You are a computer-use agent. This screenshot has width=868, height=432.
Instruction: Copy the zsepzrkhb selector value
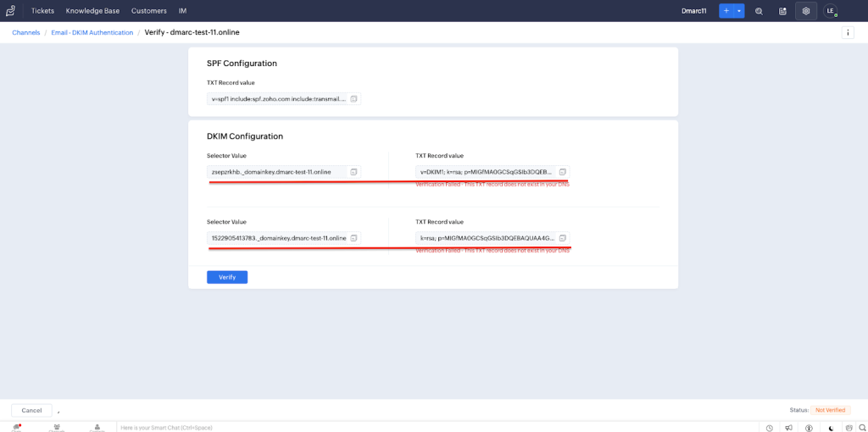(354, 172)
